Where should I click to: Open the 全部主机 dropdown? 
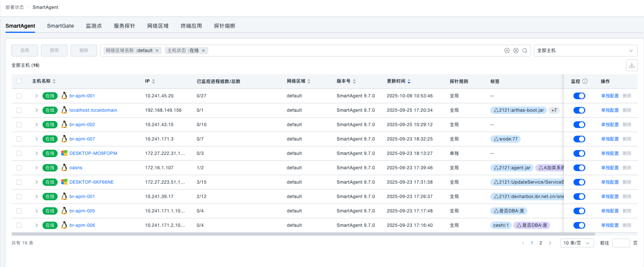[585, 51]
